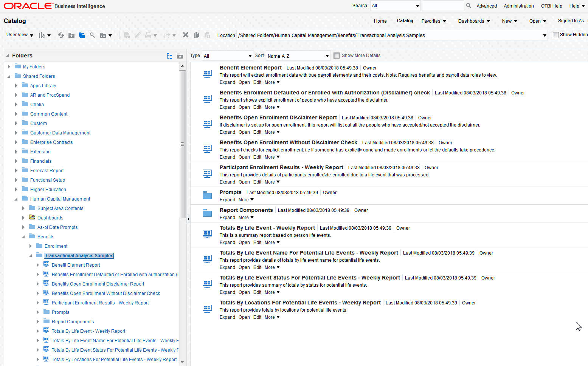Open the User View dropdown
The image size is (588, 366).
[x=20, y=35]
